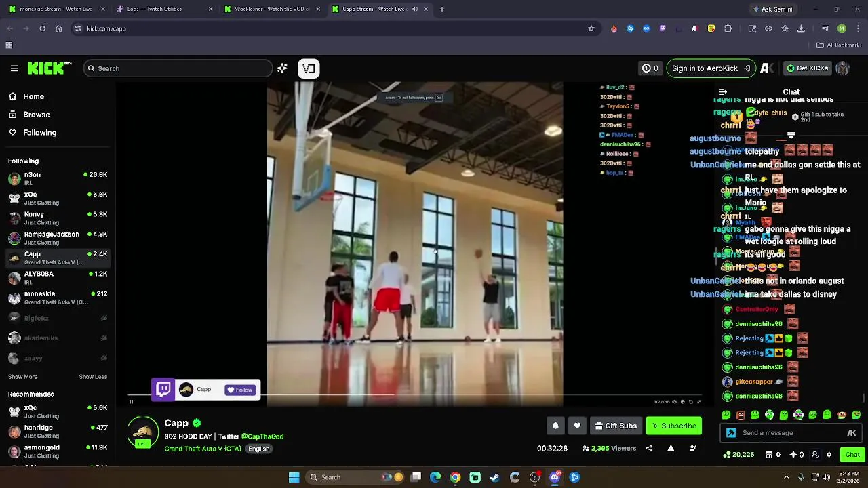868x488 pixels.
Task: Click the shop icon showing 0
Action: [773, 455]
